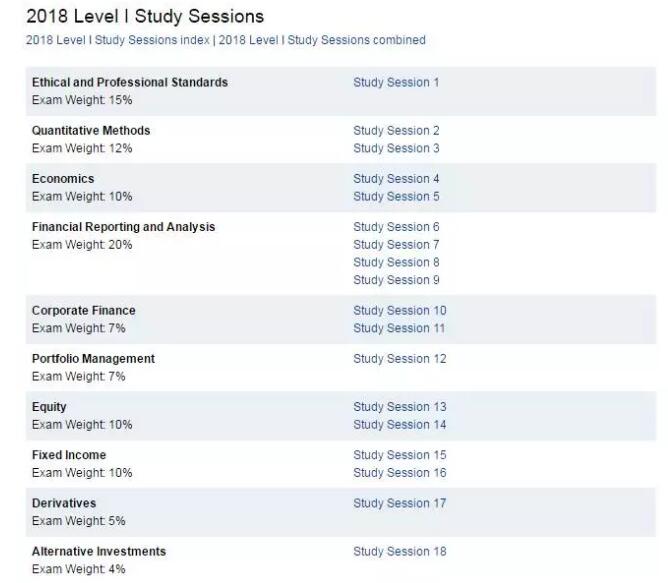Screen dimensions: 668x583
Task: Navigate to Study Session 8
Action: pyautogui.click(x=396, y=262)
